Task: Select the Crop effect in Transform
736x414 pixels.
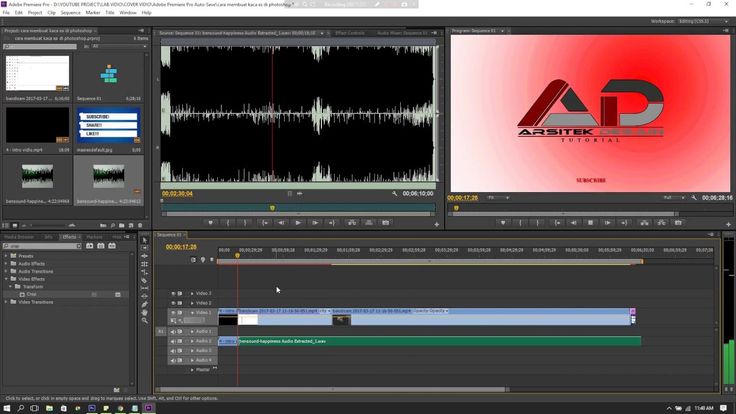Action: 32,294
